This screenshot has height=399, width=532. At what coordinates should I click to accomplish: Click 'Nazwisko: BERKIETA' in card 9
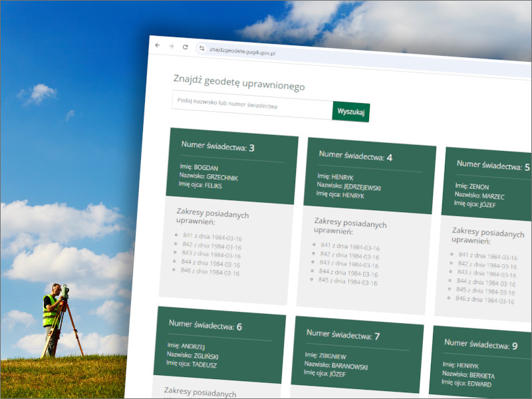(x=469, y=374)
